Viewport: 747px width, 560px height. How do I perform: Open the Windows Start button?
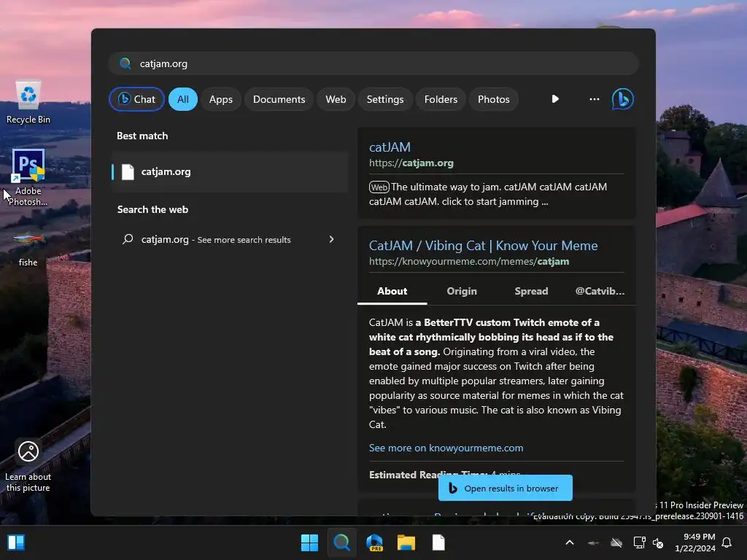[x=309, y=542]
